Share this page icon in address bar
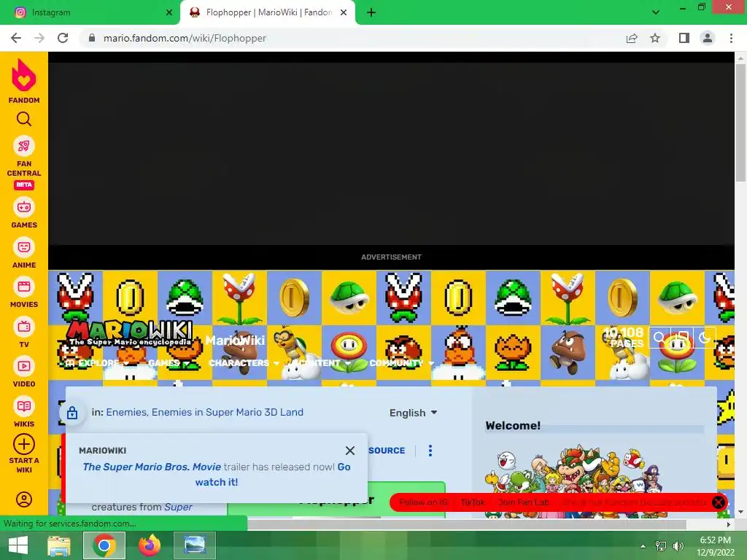747x560 pixels. click(632, 38)
